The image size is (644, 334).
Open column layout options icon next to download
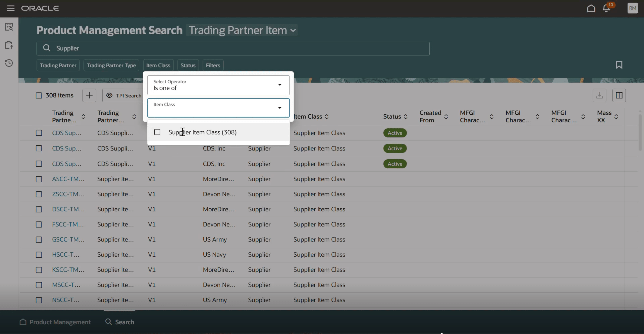click(619, 95)
